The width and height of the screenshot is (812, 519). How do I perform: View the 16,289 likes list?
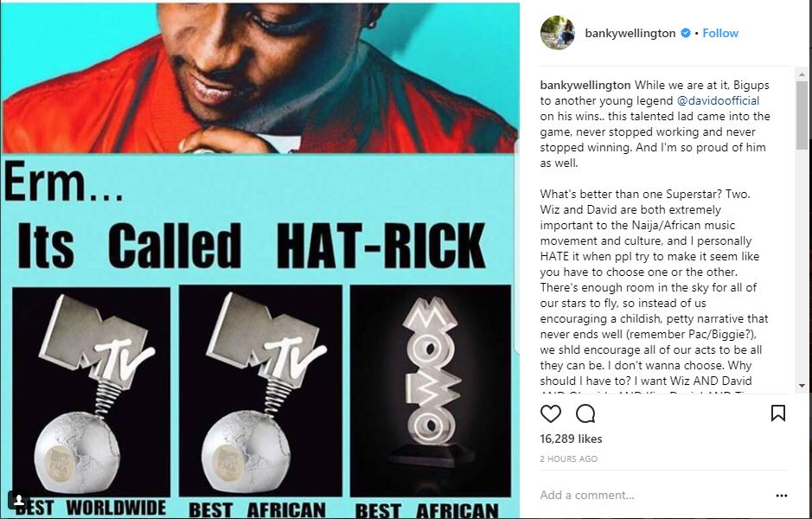571,439
